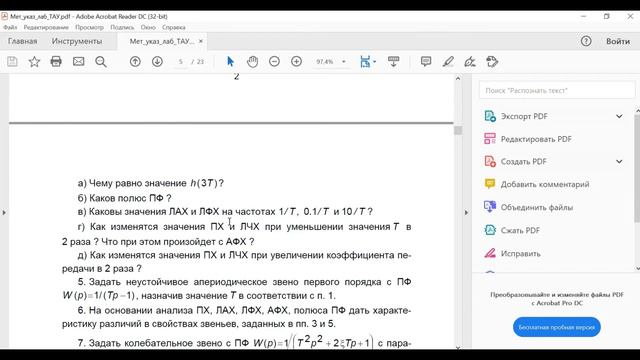Viewport: 640px width, 360px height.
Task: Open the Find text magnifier icon
Action: pyautogui.click(x=101, y=62)
